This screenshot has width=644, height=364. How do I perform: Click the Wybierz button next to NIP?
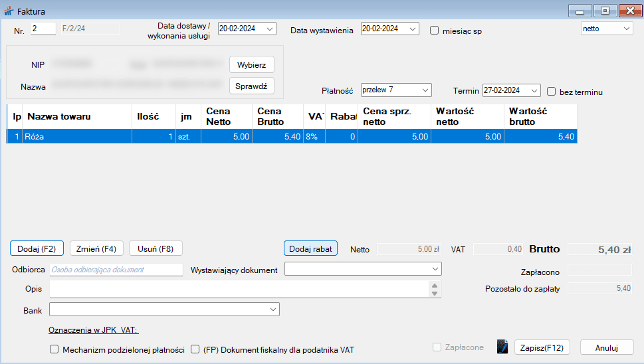point(251,65)
